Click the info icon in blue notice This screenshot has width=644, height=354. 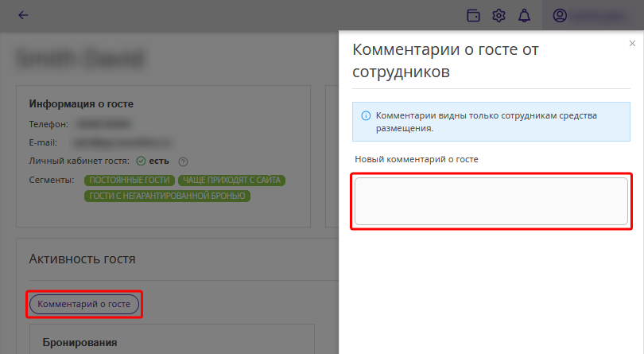coord(366,116)
